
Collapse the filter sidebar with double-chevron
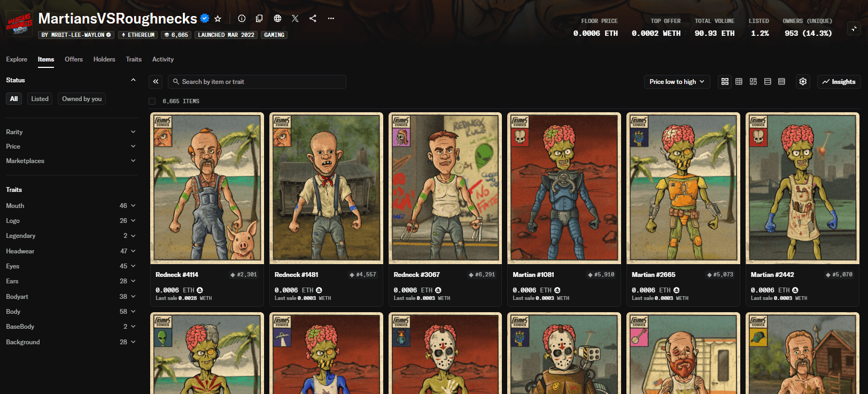pyautogui.click(x=156, y=82)
